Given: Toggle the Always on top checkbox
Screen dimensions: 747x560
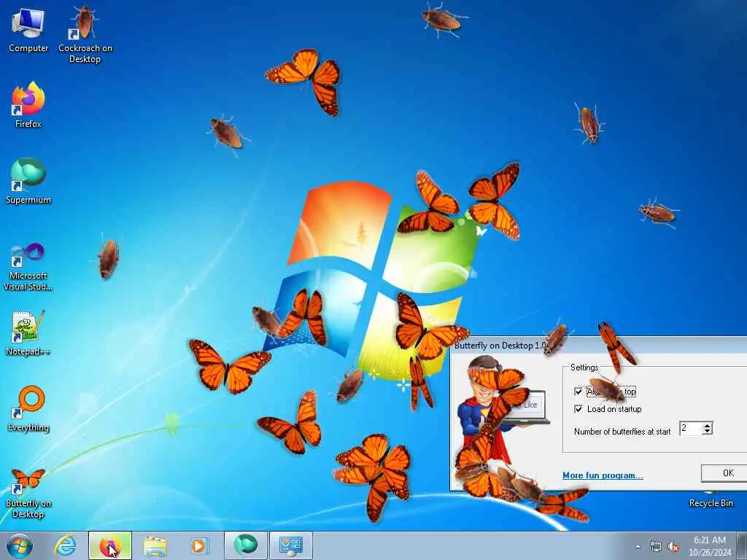Looking at the screenshot, I should point(578,392).
